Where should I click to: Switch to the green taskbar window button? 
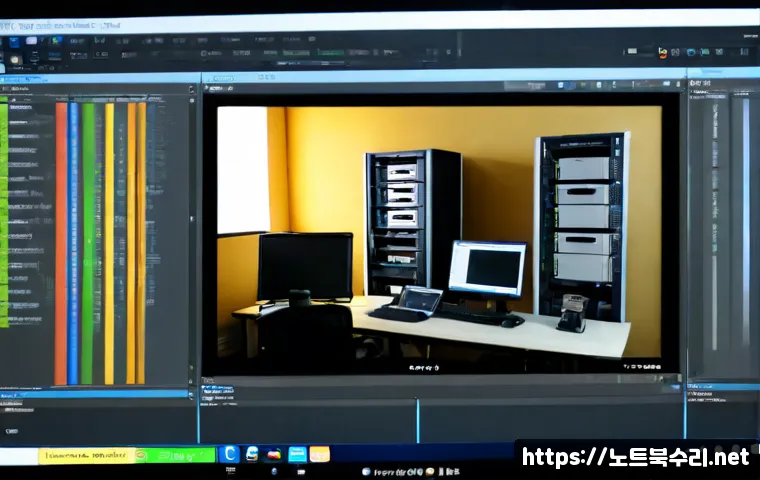pyautogui.click(x=175, y=456)
